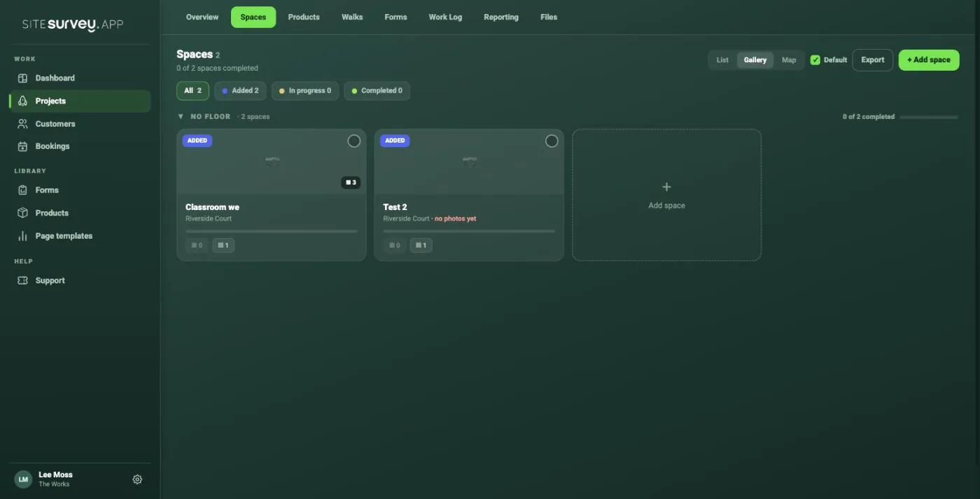This screenshot has width=980, height=499.
Task: Click the Classroom we card progress bar
Action: coord(272,231)
